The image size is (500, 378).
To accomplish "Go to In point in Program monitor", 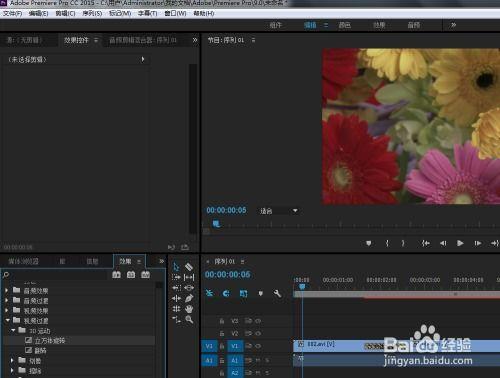I will (426, 243).
